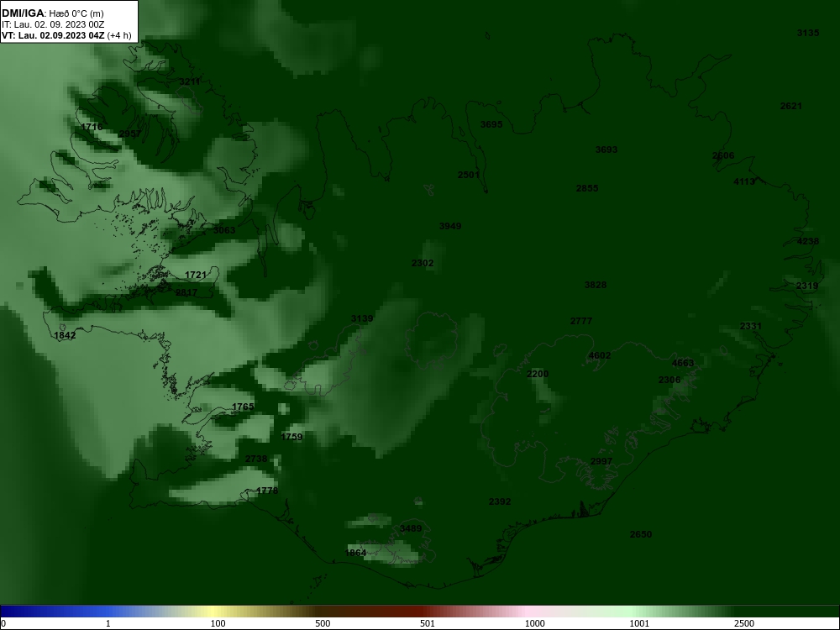Click the map value "4238"
The width and height of the screenshot is (840, 630).
pyautogui.click(x=808, y=241)
